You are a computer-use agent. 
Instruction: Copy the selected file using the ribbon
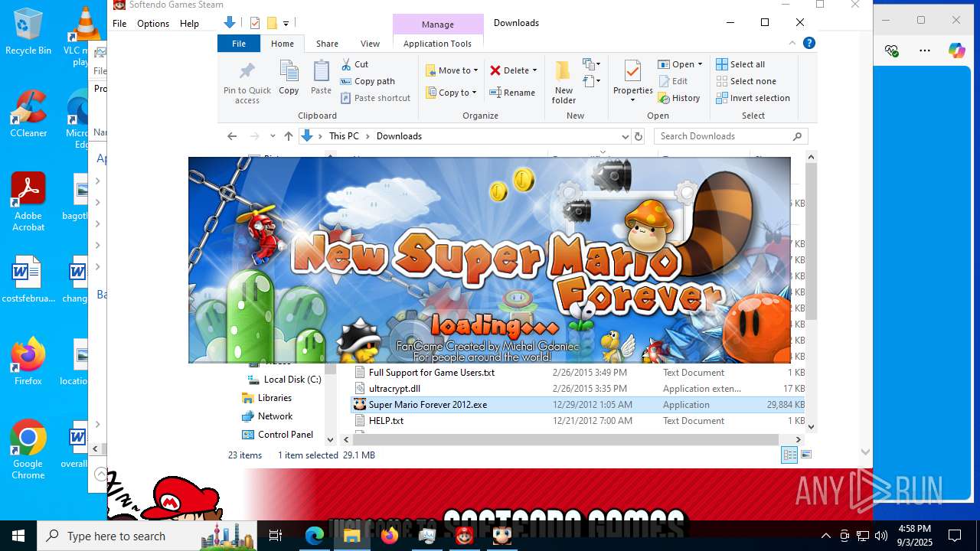(289, 78)
